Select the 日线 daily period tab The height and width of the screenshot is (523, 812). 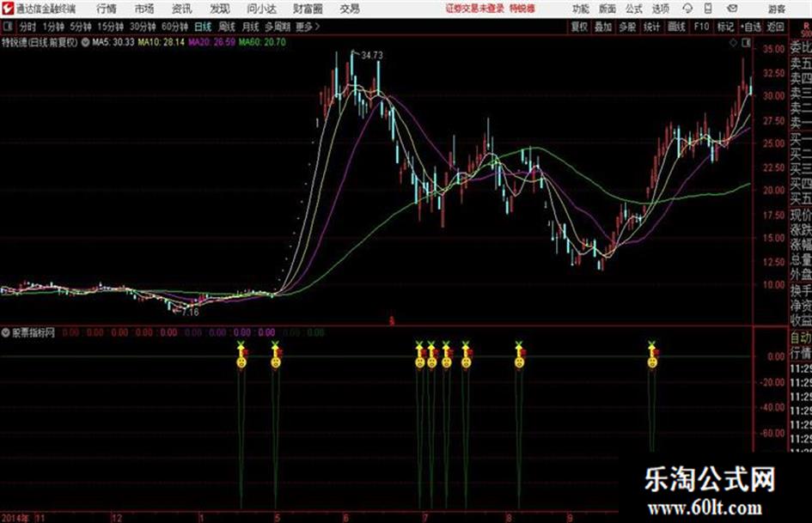(x=203, y=27)
